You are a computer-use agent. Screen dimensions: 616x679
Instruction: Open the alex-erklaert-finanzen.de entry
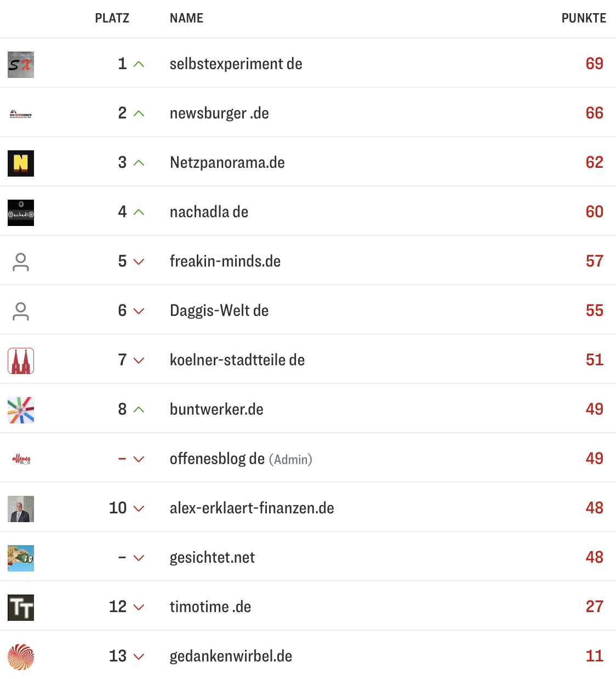coord(252,508)
